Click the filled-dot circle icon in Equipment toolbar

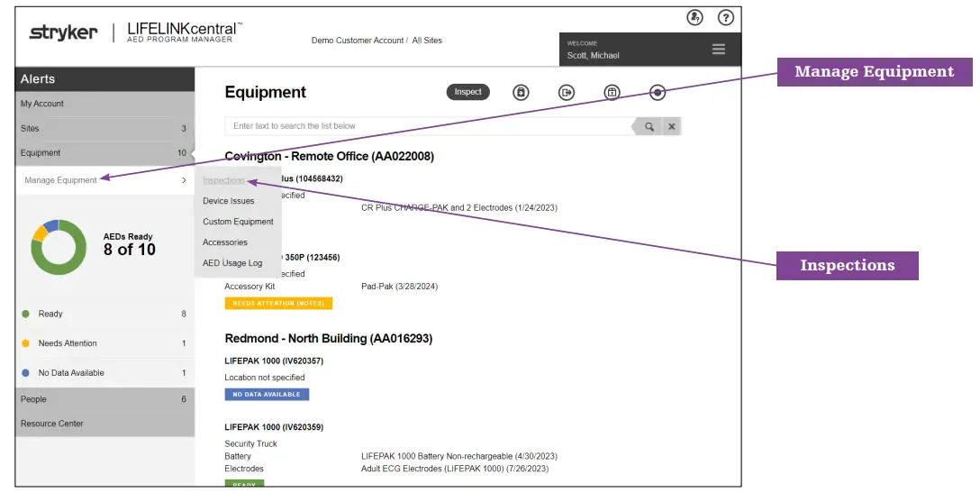pyautogui.click(x=657, y=93)
